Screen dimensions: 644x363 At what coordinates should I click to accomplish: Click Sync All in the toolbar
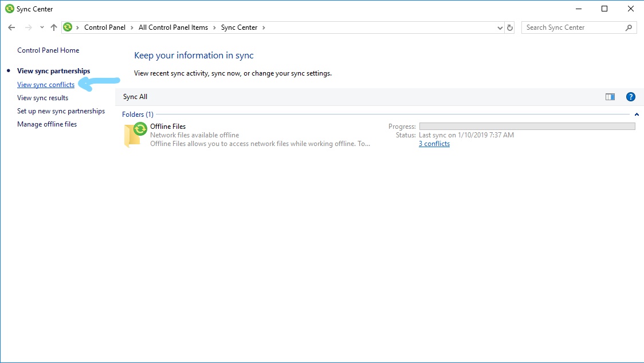pyautogui.click(x=135, y=97)
